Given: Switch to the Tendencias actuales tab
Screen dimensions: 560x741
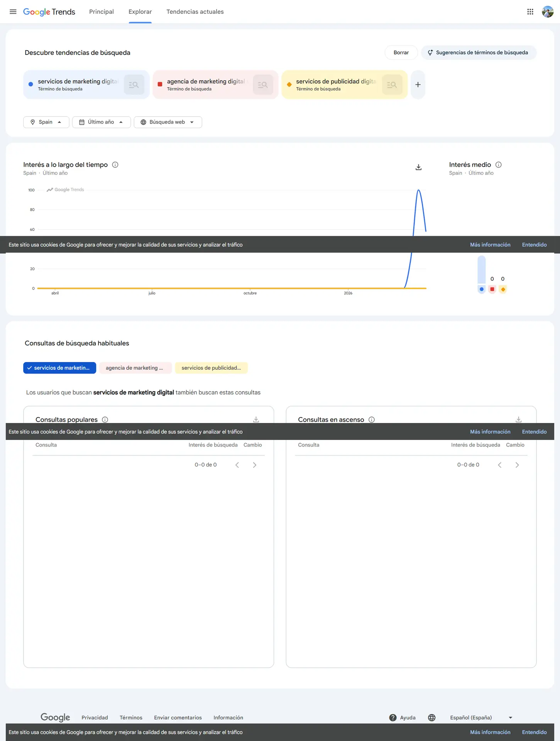Looking at the screenshot, I should point(195,12).
